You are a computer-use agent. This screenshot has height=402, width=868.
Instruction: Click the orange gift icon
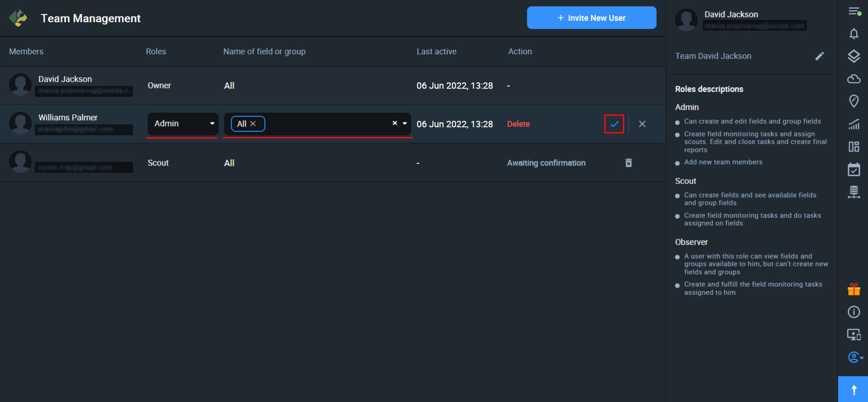click(x=854, y=289)
